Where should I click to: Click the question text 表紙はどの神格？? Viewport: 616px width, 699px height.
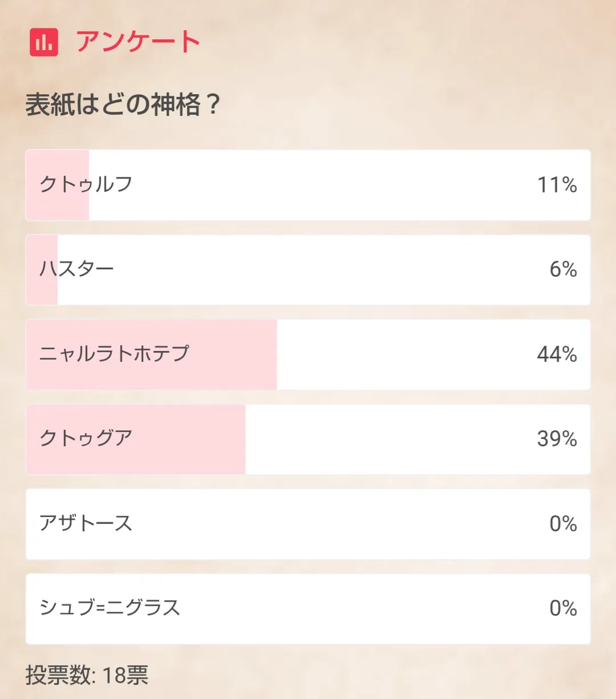click(x=123, y=105)
